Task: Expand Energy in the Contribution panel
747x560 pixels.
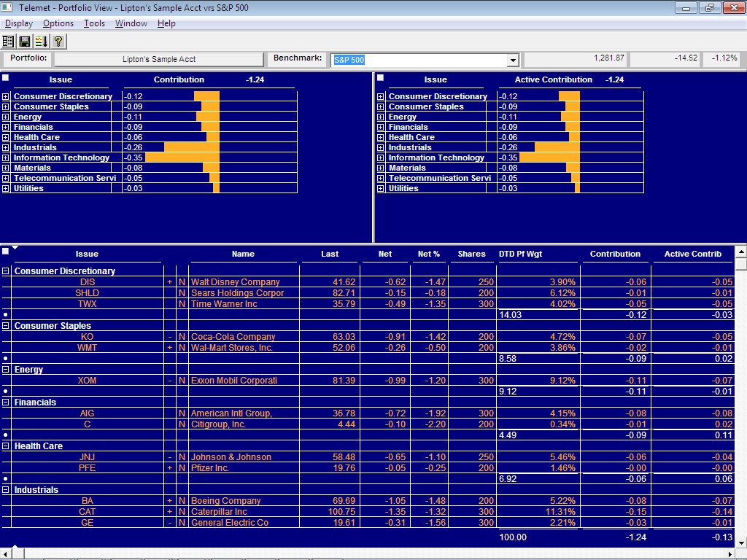Action: click(x=5, y=117)
